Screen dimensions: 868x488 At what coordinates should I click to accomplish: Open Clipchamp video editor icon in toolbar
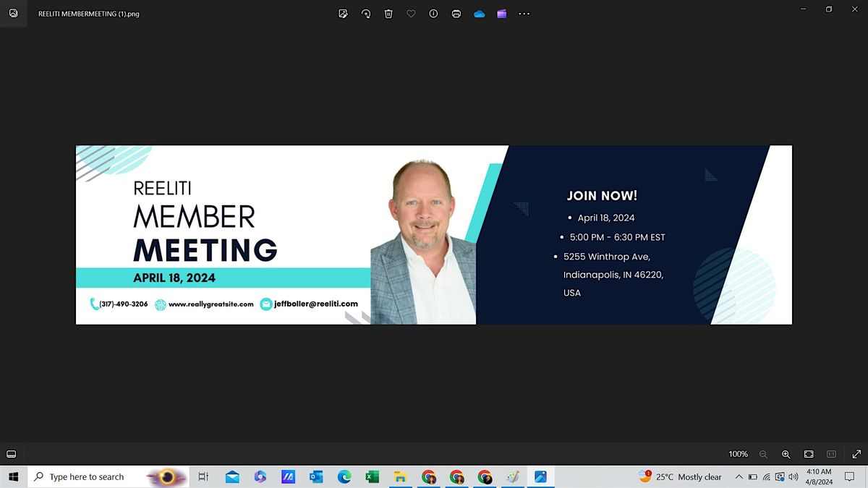(x=501, y=14)
